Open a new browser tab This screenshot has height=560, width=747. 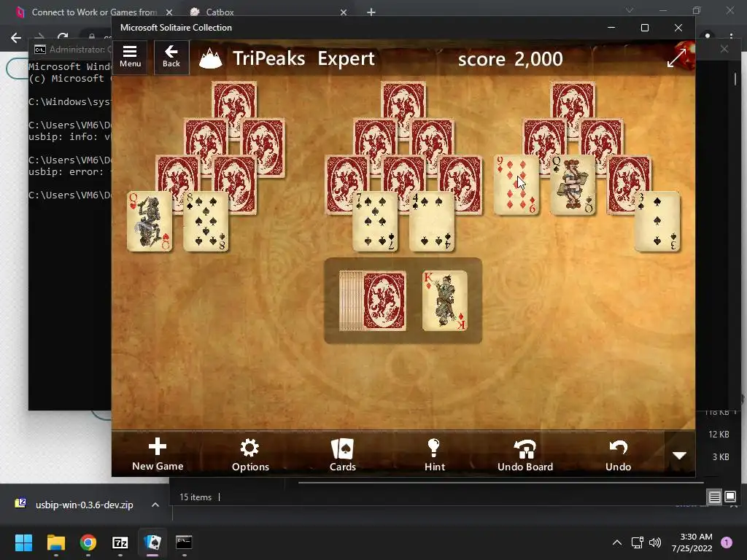pos(371,12)
